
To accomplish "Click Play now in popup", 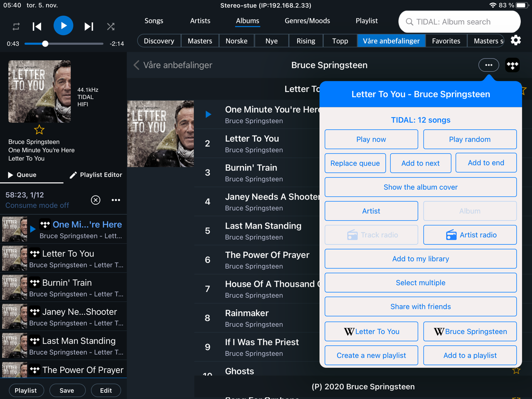I will click(371, 139).
